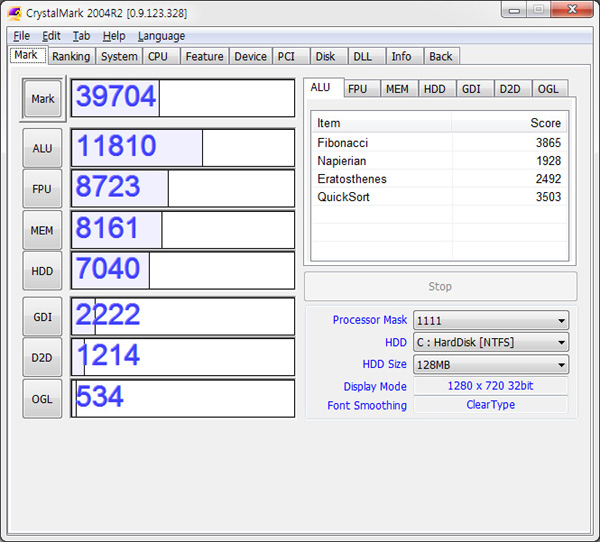Switch to the Info tab
The height and width of the screenshot is (542, 600).
click(404, 56)
